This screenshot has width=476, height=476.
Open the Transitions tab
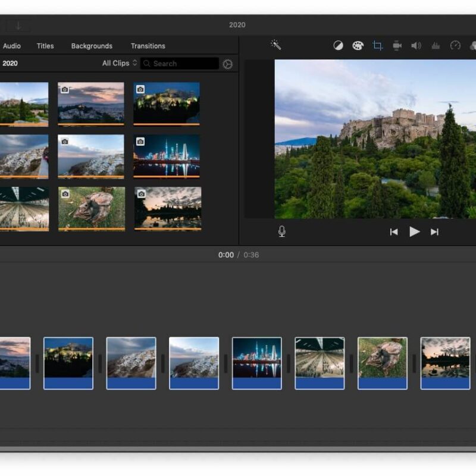(148, 46)
